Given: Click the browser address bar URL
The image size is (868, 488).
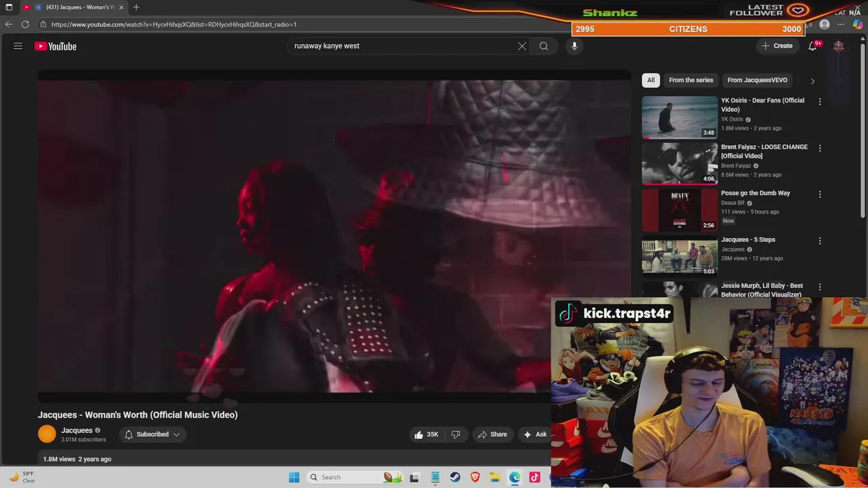Looking at the screenshot, I should point(174,24).
